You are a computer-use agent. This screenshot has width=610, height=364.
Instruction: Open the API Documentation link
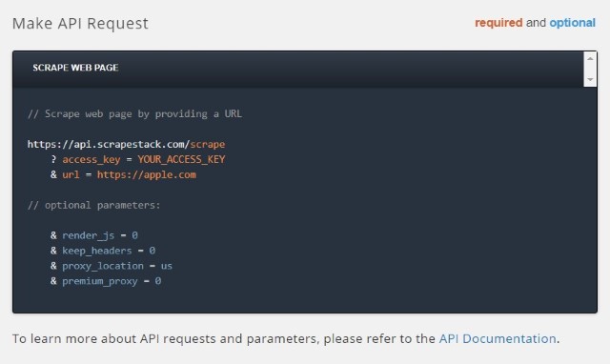pos(498,338)
